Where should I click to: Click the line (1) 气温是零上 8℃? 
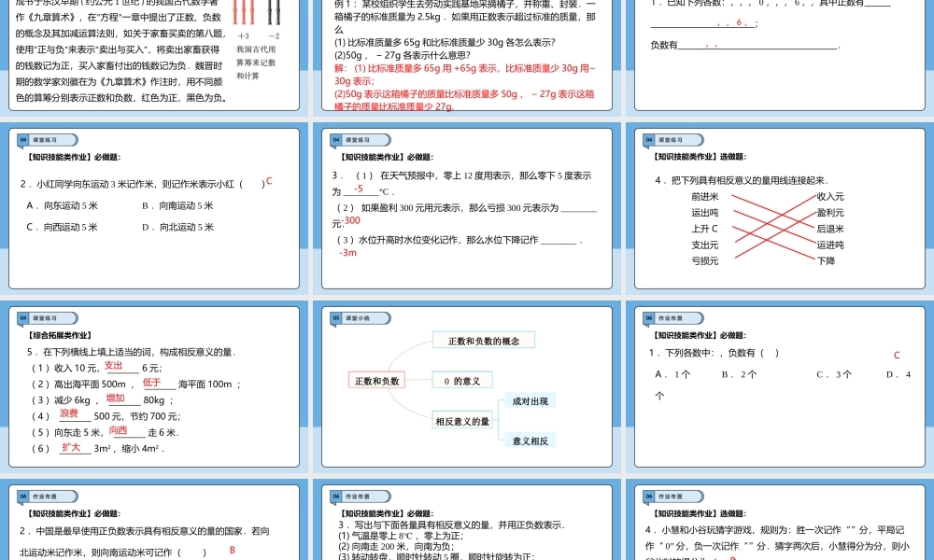401,536
